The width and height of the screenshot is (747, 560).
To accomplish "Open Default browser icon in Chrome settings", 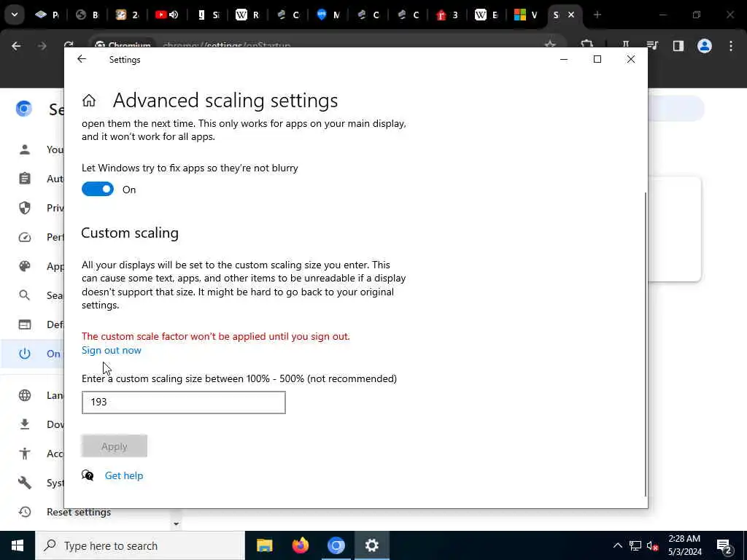I will coord(25,324).
